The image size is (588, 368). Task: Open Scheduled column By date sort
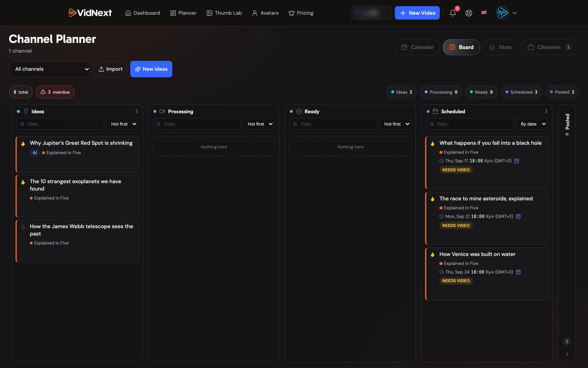532,124
